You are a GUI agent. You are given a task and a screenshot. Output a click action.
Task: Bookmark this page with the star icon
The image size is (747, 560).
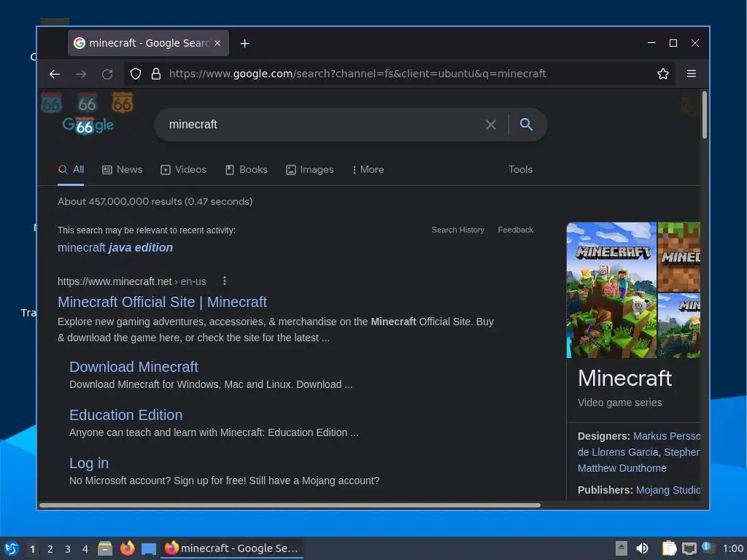pos(662,74)
